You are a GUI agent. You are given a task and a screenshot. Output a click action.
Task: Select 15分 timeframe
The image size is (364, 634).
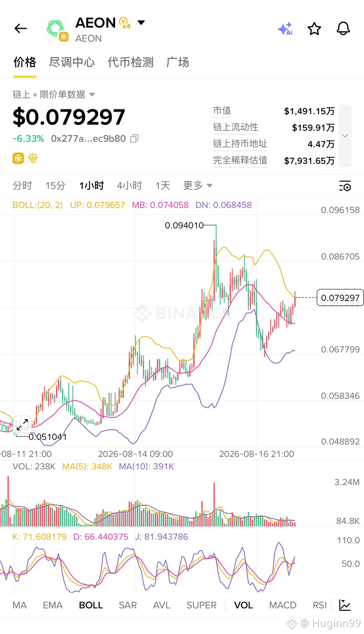(55, 186)
